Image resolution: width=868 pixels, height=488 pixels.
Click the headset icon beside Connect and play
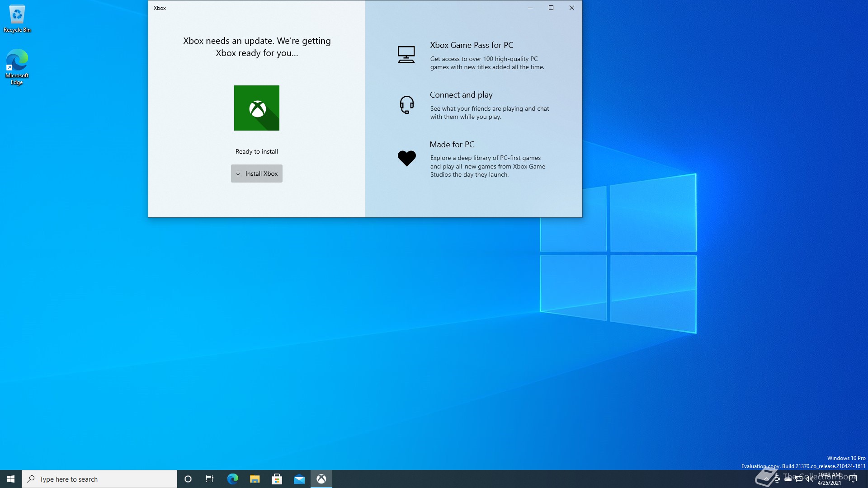point(406,105)
